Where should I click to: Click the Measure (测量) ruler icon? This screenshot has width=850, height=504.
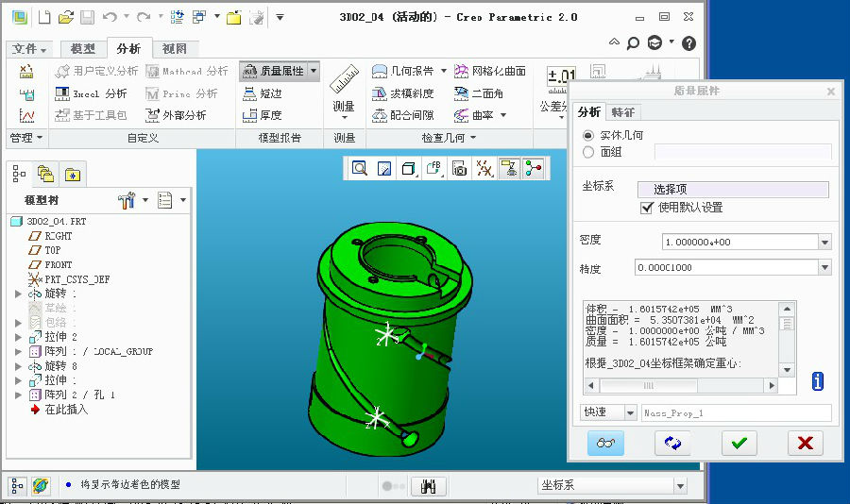345,76
